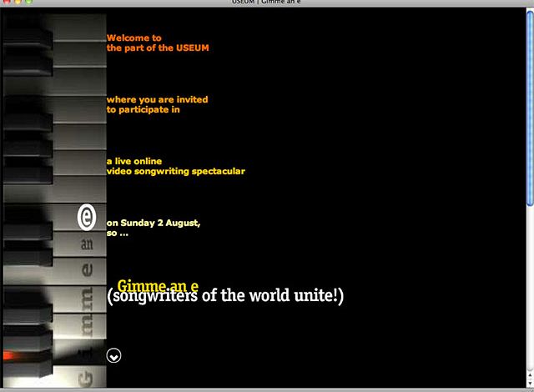Click the 'USEUM | Gimme an e' window title
This screenshot has width=534, height=392.
pyautogui.click(x=267, y=3)
